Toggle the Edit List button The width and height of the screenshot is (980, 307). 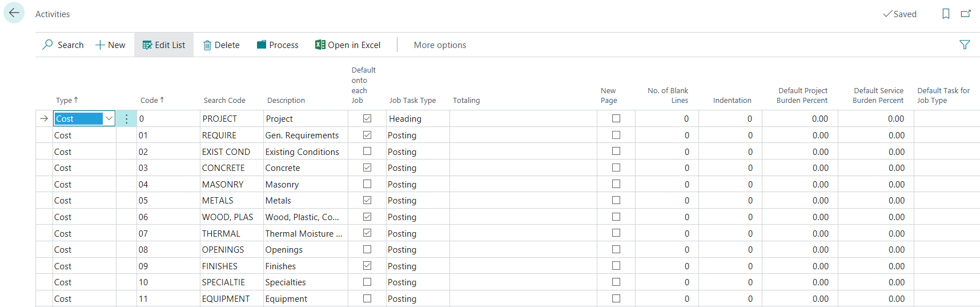coord(164,45)
